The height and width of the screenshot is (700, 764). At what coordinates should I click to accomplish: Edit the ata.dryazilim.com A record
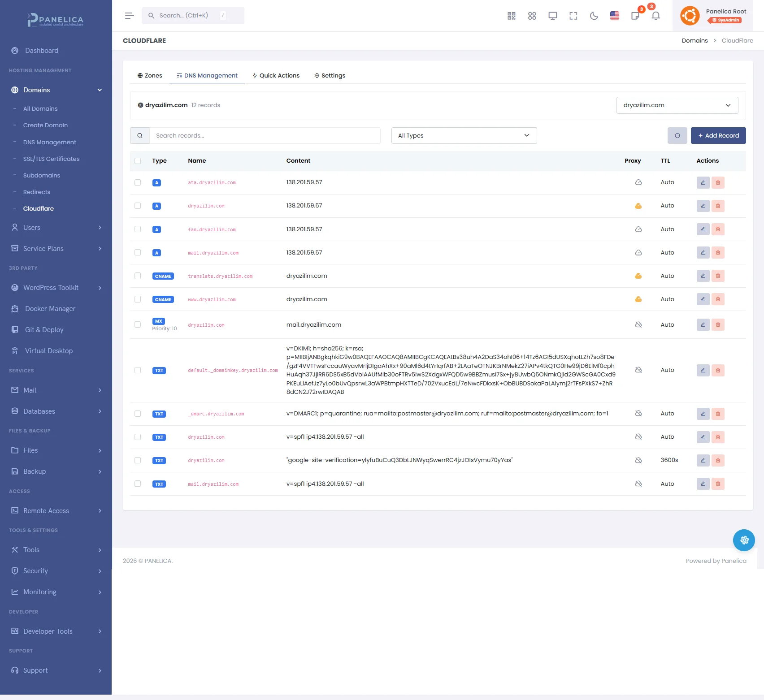[x=703, y=183]
